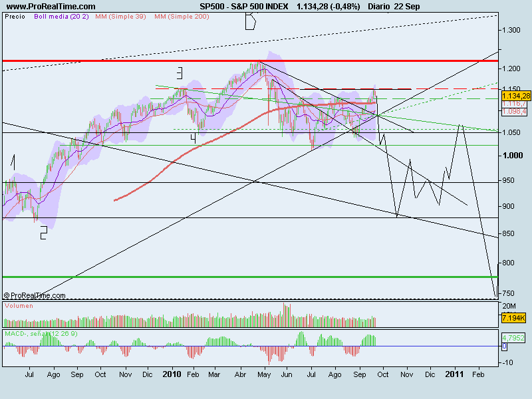Click the Jun month label on time axis

(287, 374)
